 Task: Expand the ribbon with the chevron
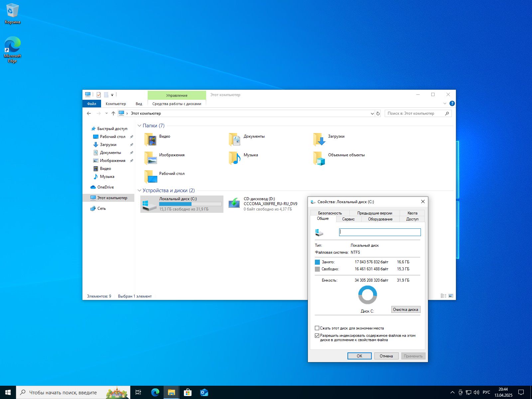(445, 103)
